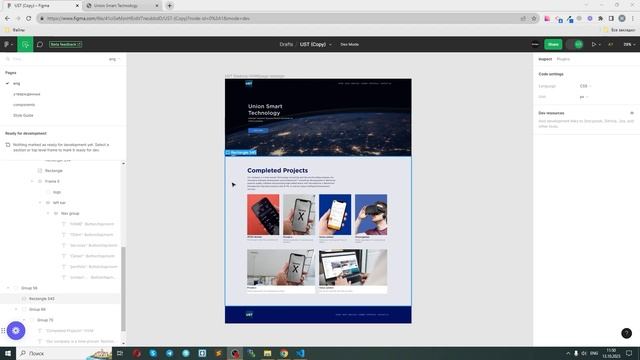Add a Dev resources link via plus icon
Image resolution: width=640 pixels, height=360 pixels.
(x=631, y=113)
